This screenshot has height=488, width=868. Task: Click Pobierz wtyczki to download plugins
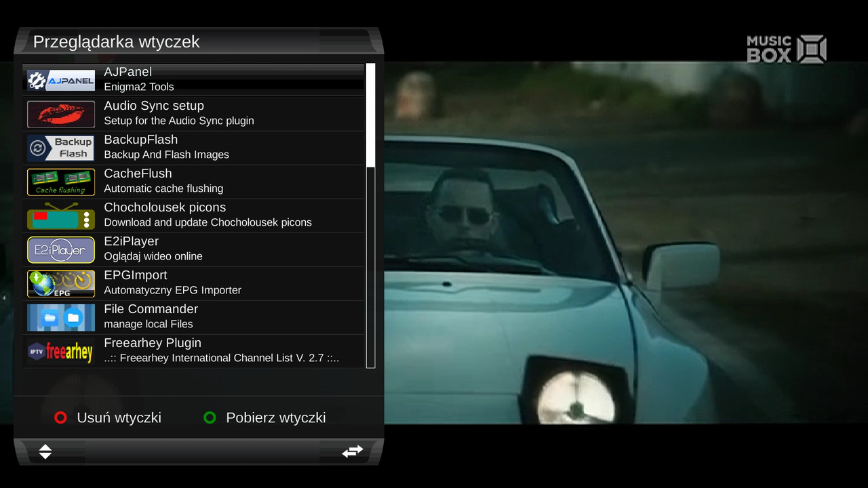pyautogui.click(x=276, y=418)
